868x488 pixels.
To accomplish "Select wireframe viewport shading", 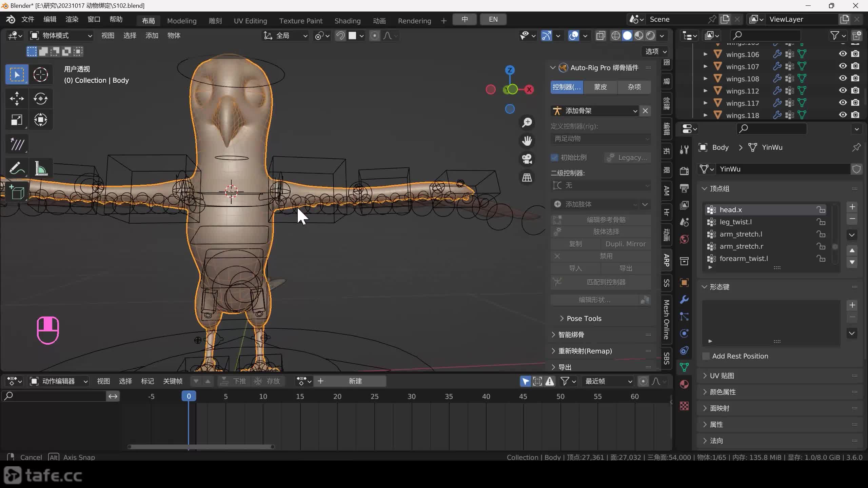I will 616,36.
